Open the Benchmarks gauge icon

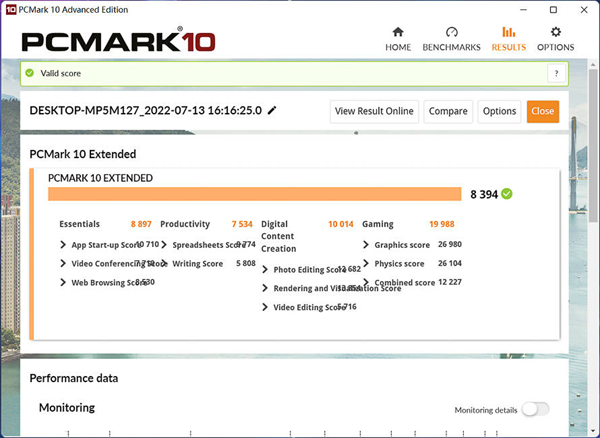click(451, 32)
